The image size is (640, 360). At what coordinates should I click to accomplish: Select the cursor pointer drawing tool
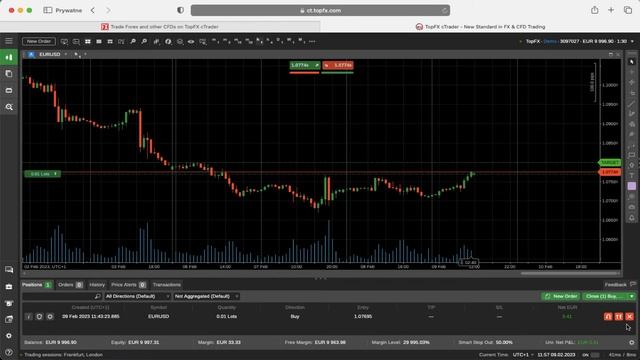tap(631, 62)
